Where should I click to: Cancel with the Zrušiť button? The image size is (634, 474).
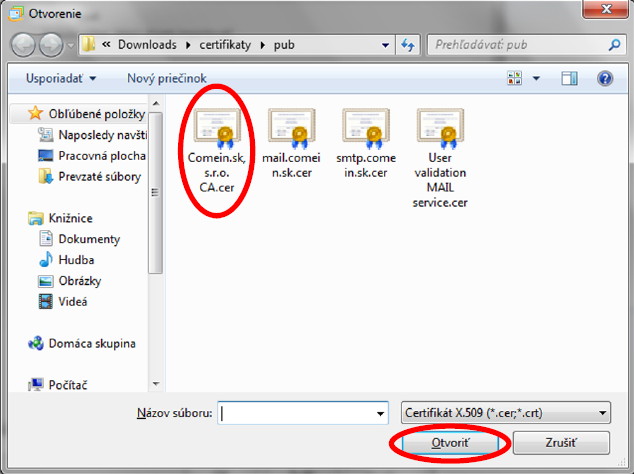tap(546, 441)
